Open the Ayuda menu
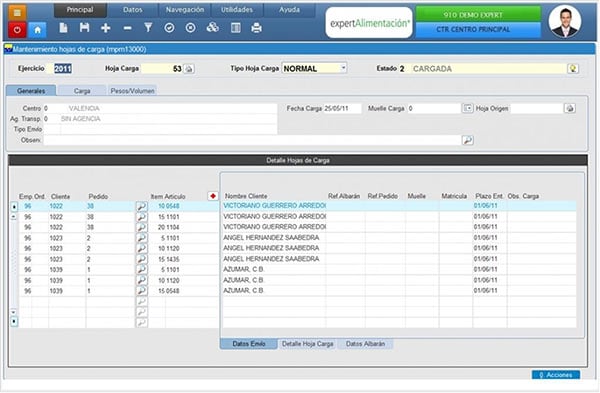 click(x=289, y=10)
